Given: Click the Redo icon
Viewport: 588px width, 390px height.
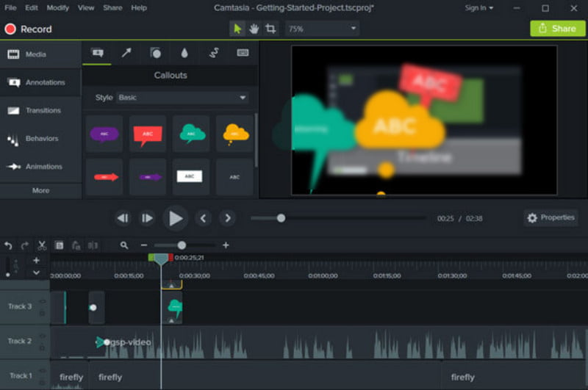Looking at the screenshot, I should (x=25, y=246).
